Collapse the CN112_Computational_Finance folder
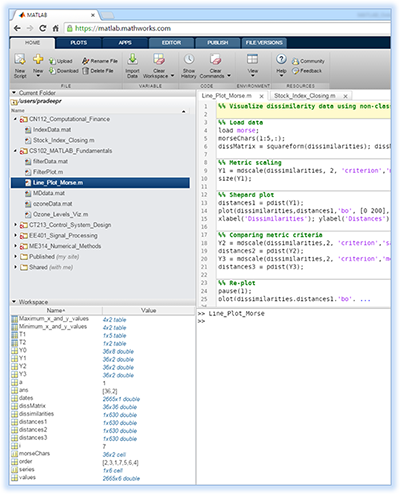 pyautogui.click(x=15, y=119)
